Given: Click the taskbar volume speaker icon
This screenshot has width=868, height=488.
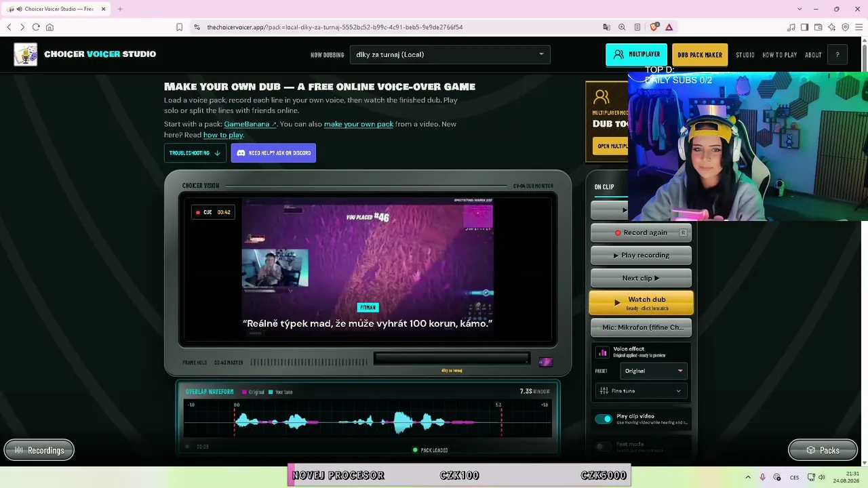Looking at the screenshot, I should coord(822,477).
